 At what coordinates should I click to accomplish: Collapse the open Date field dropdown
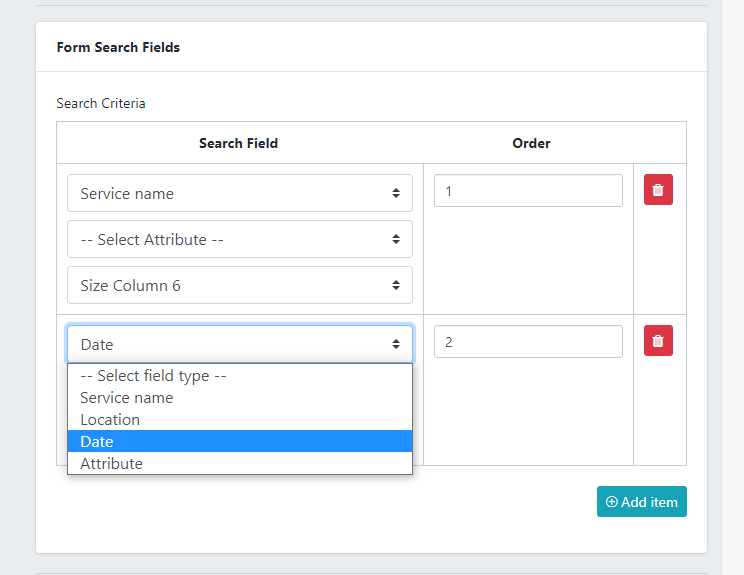pos(239,344)
